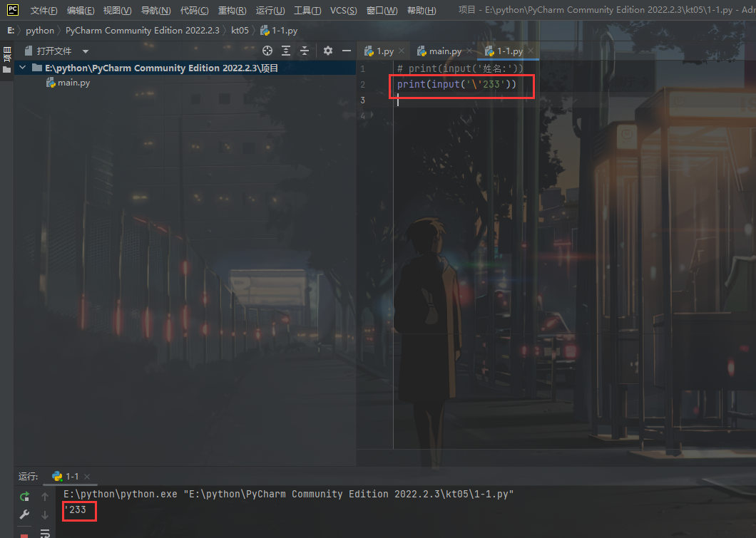Click the rerun program green arrow icon
This screenshot has height=538, width=756.
pos(24,496)
